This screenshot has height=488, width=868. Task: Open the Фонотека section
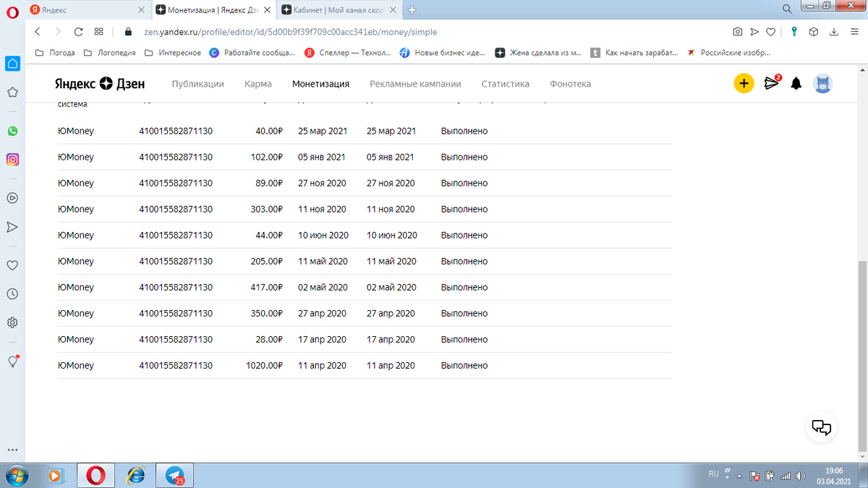point(570,84)
